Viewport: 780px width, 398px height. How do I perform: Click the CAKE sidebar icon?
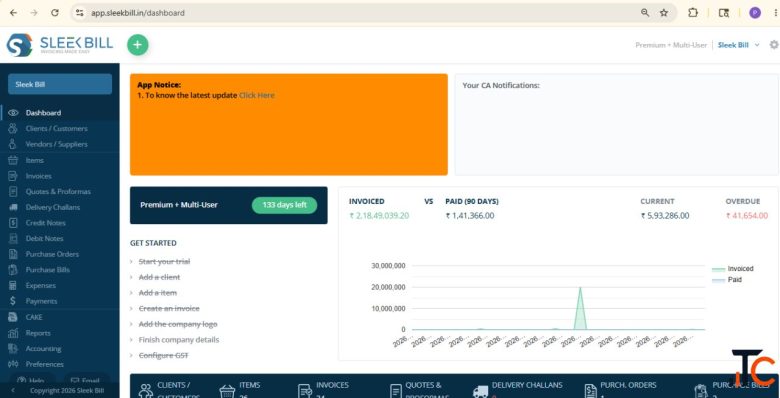pyautogui.click(x=13, y=317)
